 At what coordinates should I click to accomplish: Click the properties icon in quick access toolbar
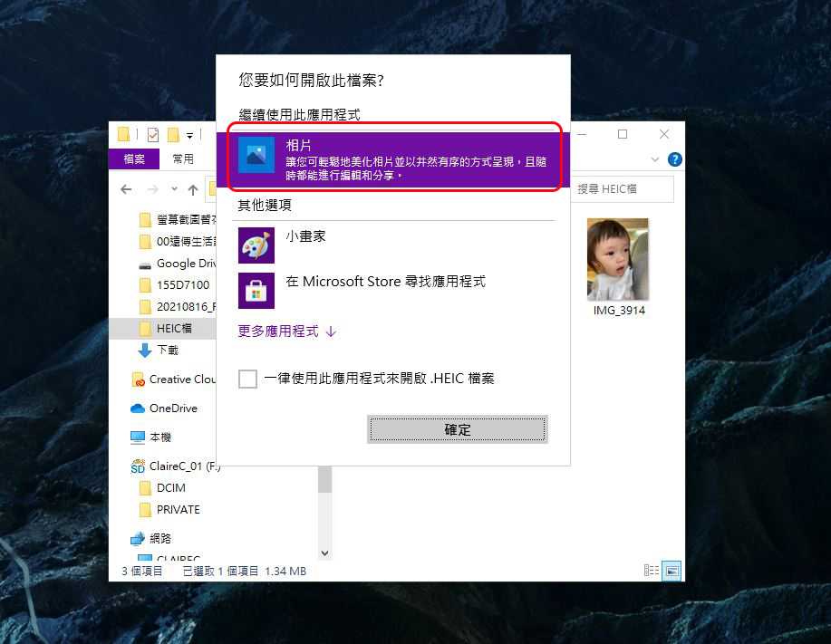(152, 135)
